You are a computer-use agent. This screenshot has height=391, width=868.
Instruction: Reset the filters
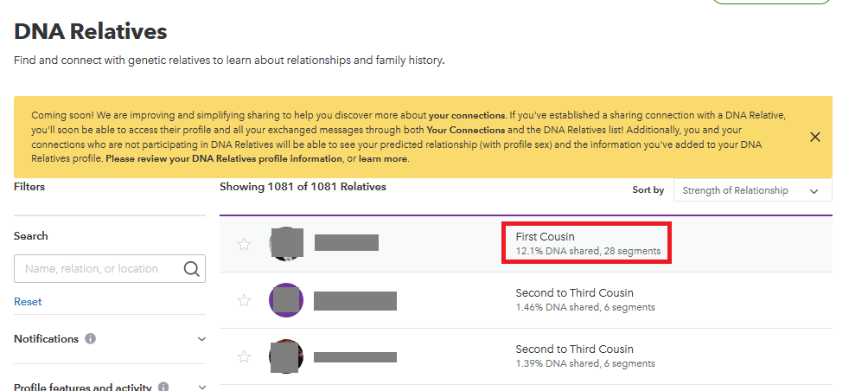pyautogui.click(x=28, y=302)
